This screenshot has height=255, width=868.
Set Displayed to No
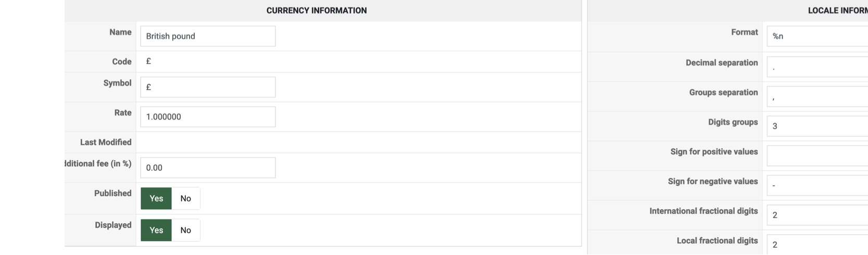[185, 230]
